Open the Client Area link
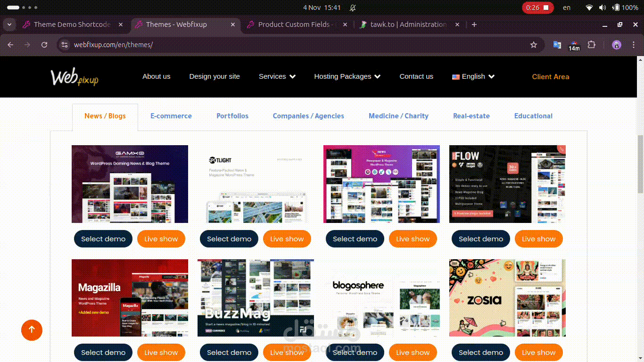Screen dimensions: 644x362 551,77
